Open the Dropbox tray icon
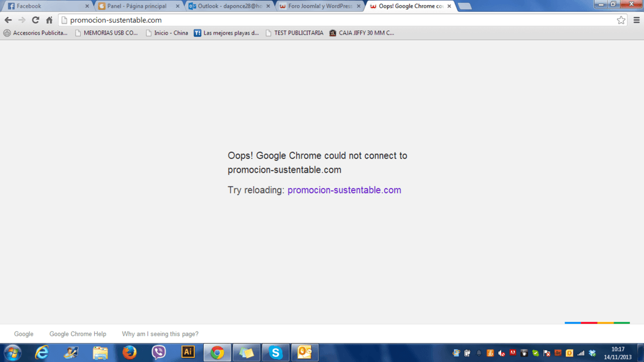This screenshot has width=644, height=362. point(592,353)
